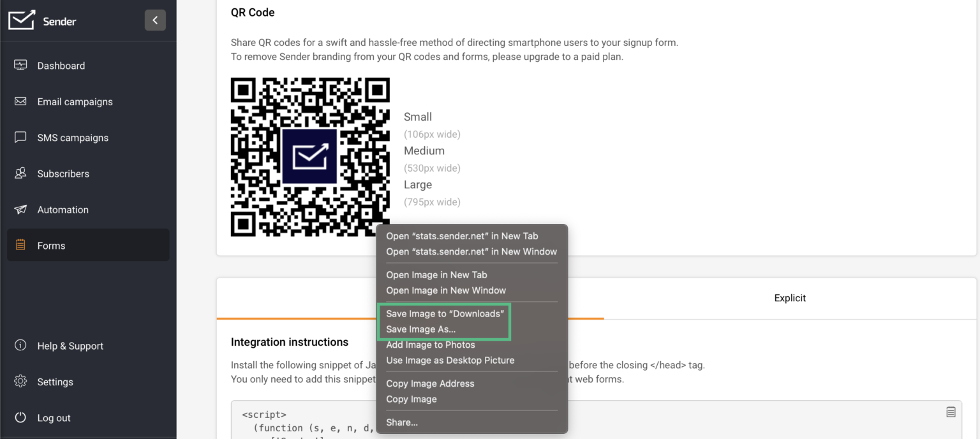The height and width of the screenshot is (439, 980).
Task: Collapse the sidebar with the arrow button
Action: [155, 20]
